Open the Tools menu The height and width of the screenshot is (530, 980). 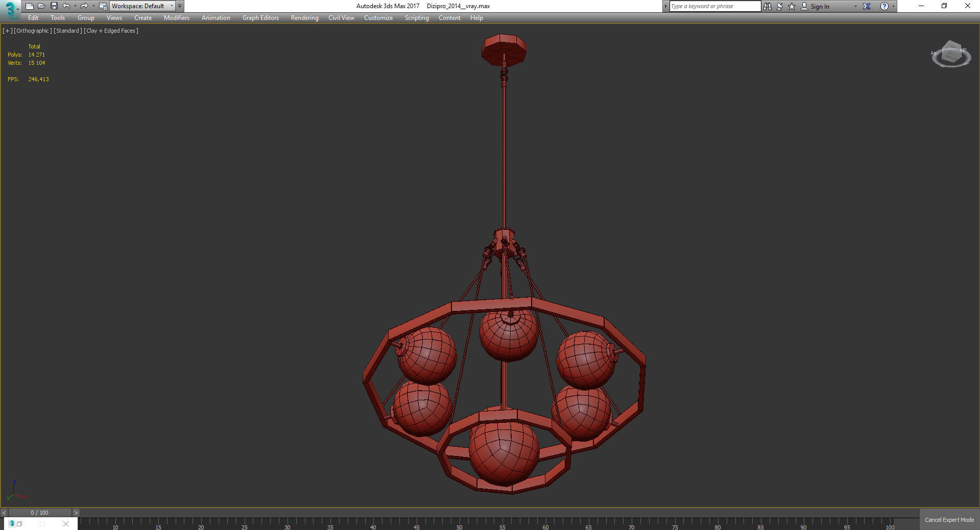point(58,18)
